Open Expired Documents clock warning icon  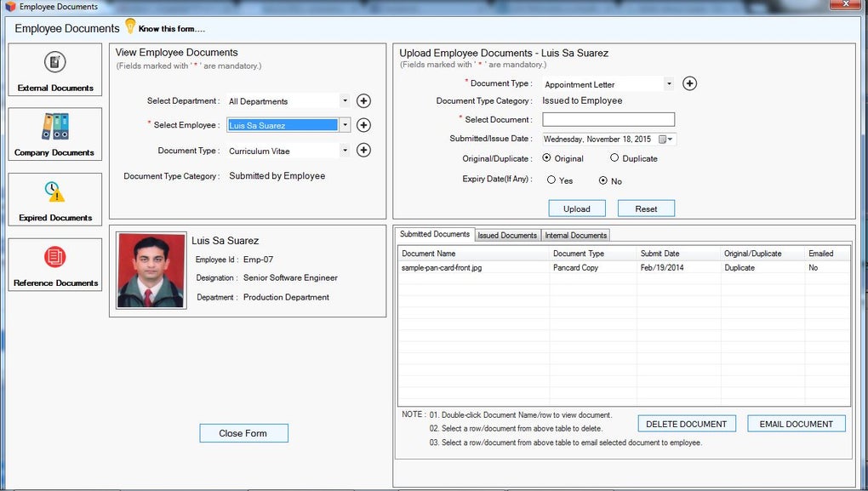[54, 191]
